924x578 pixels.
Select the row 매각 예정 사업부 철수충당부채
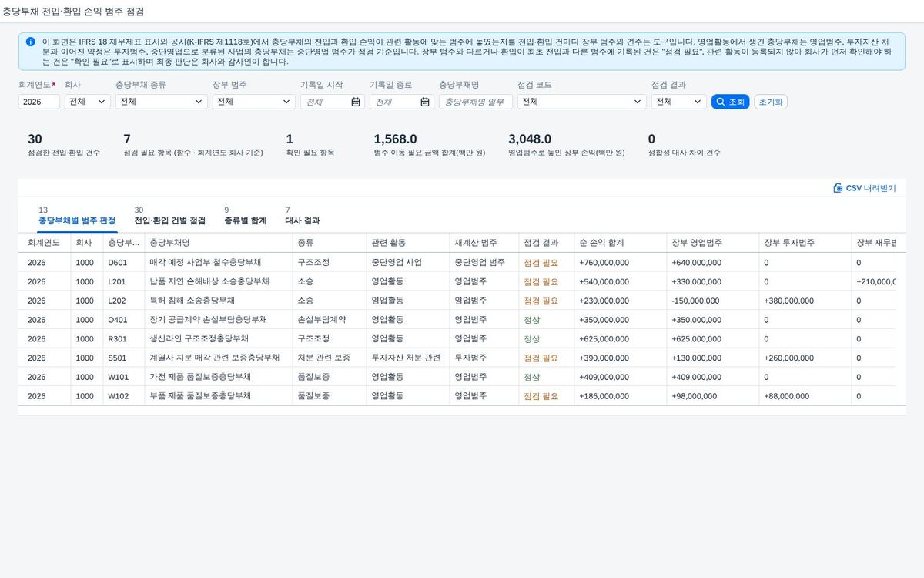tap(457, 262)
